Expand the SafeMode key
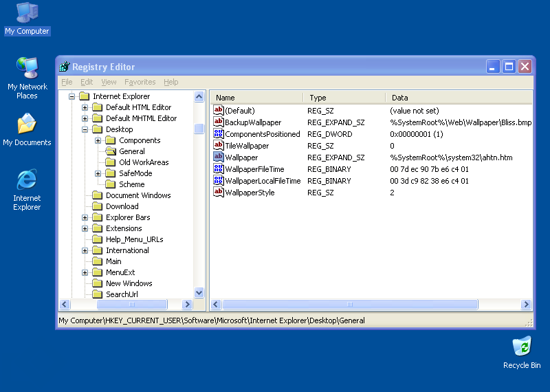The image size is (550, 392). point(98,174)
